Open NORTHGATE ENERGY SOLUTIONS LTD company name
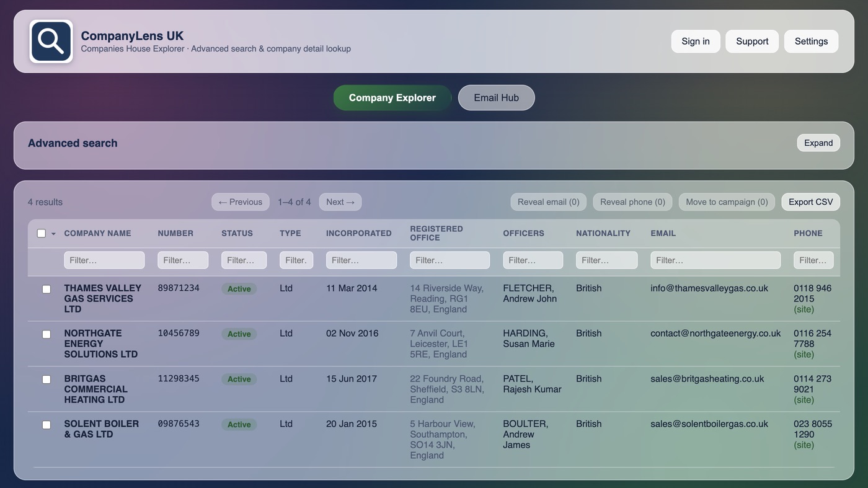868x488 pixels. [x=101, y=344]
